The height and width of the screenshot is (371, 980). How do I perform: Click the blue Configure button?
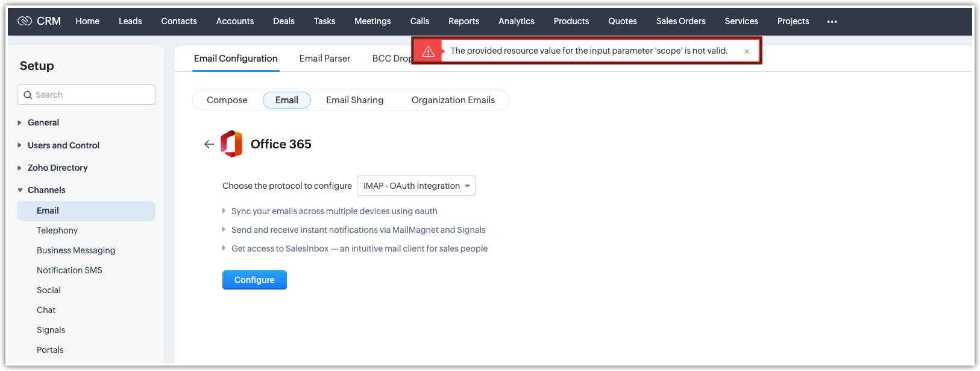pyautogui.click(x=254, y=280)
